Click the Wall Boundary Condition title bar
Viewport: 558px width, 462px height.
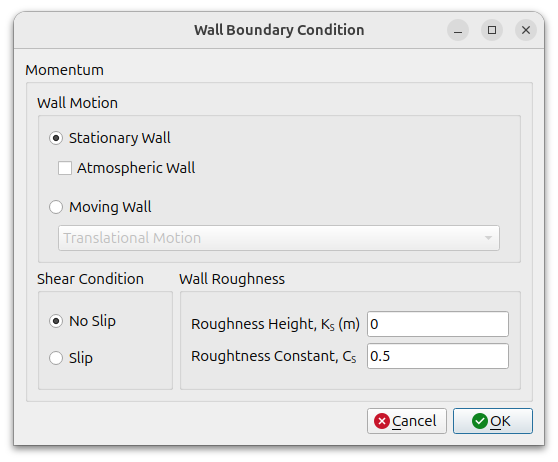click(279, 30)
